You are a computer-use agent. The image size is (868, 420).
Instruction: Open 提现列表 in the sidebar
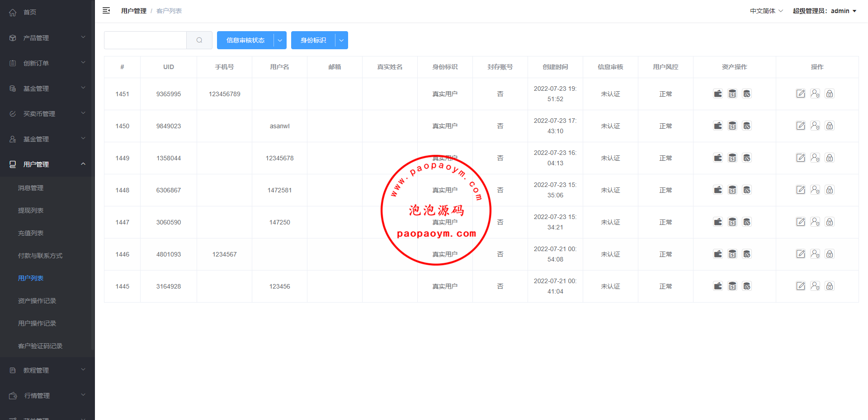click(x=31, y=210)
